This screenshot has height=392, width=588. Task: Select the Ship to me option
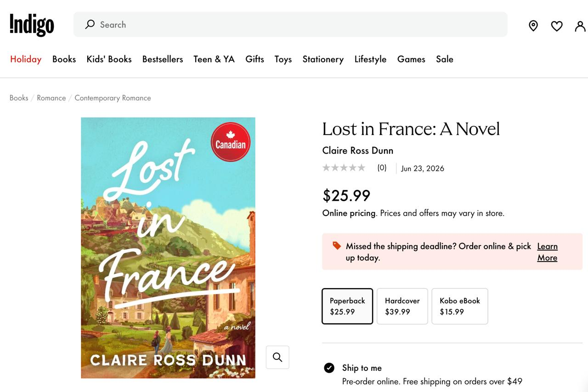coord(329,368)
